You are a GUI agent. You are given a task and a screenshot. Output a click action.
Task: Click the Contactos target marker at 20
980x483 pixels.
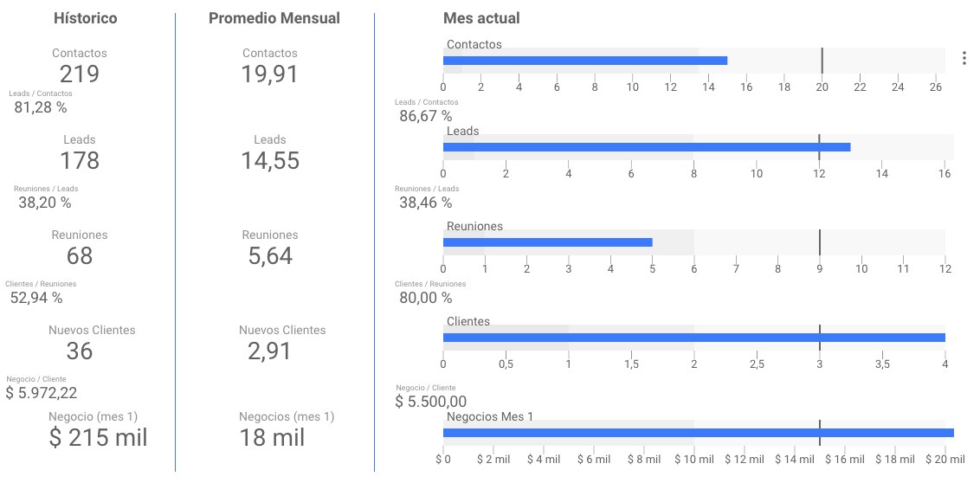(822, 61)
